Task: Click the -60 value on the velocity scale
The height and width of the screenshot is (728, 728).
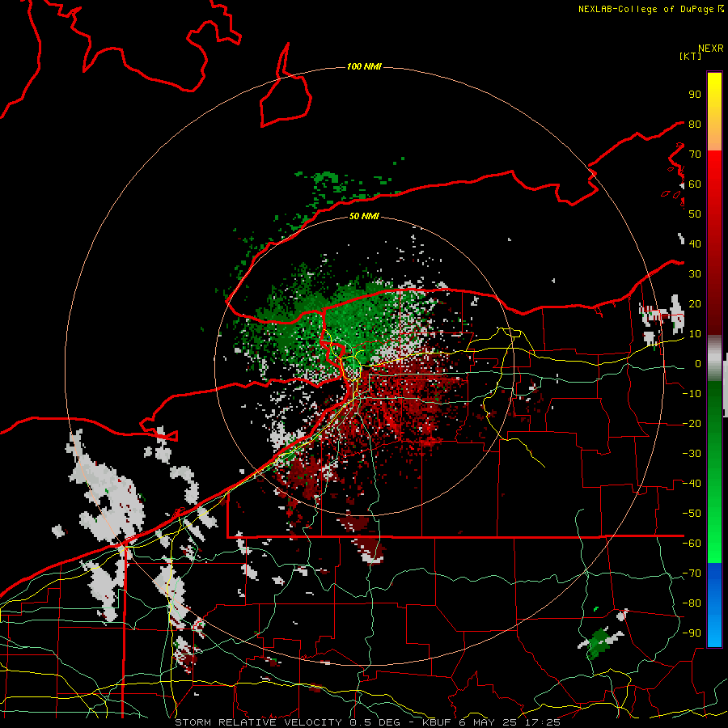Action: tap(692, 544)
